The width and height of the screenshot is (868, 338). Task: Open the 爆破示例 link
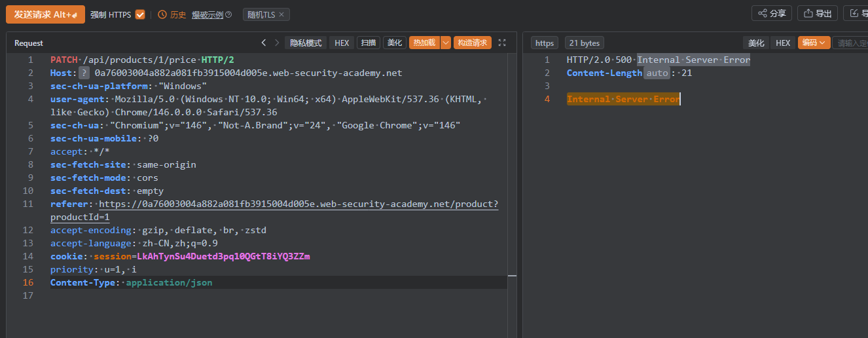pyautogui.click(x=207, y=14)
